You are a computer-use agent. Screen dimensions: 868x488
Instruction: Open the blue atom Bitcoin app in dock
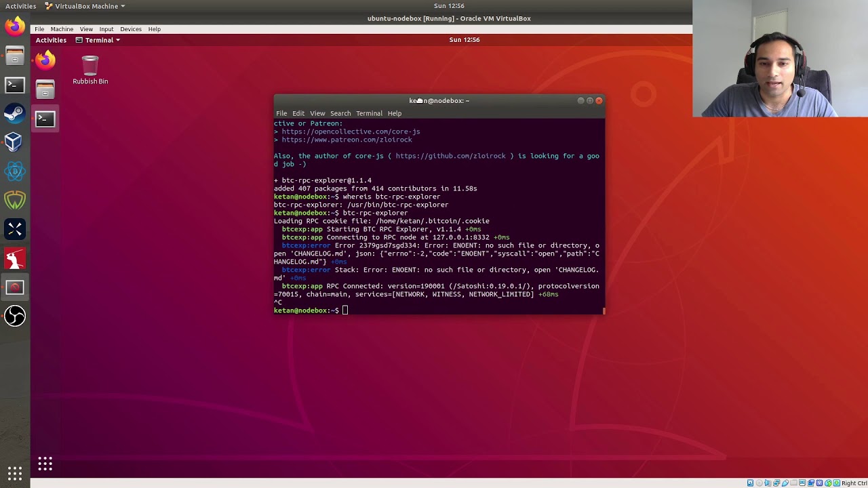pyautogui.click(x=15, y=171)
